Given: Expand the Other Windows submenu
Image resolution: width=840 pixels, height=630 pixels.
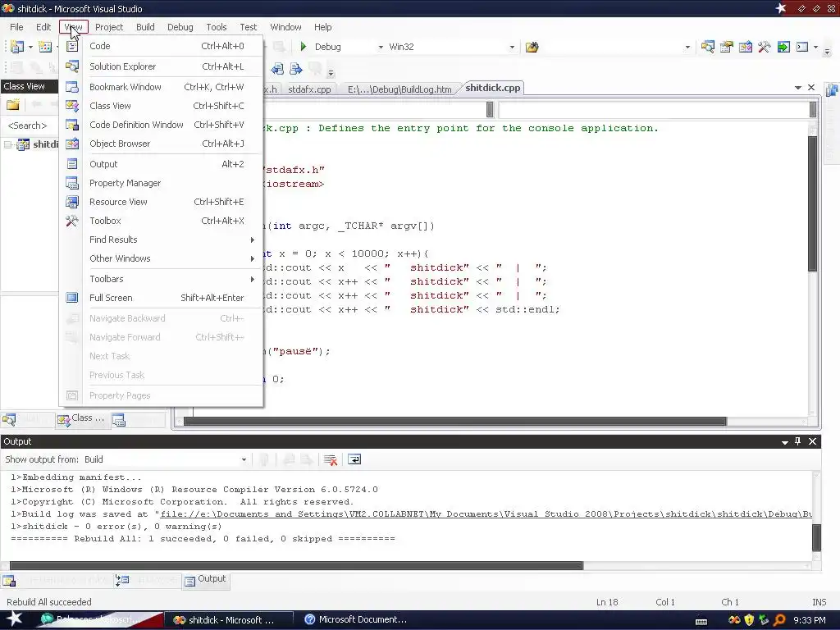Looking at the screenshot, I should 162,258.
